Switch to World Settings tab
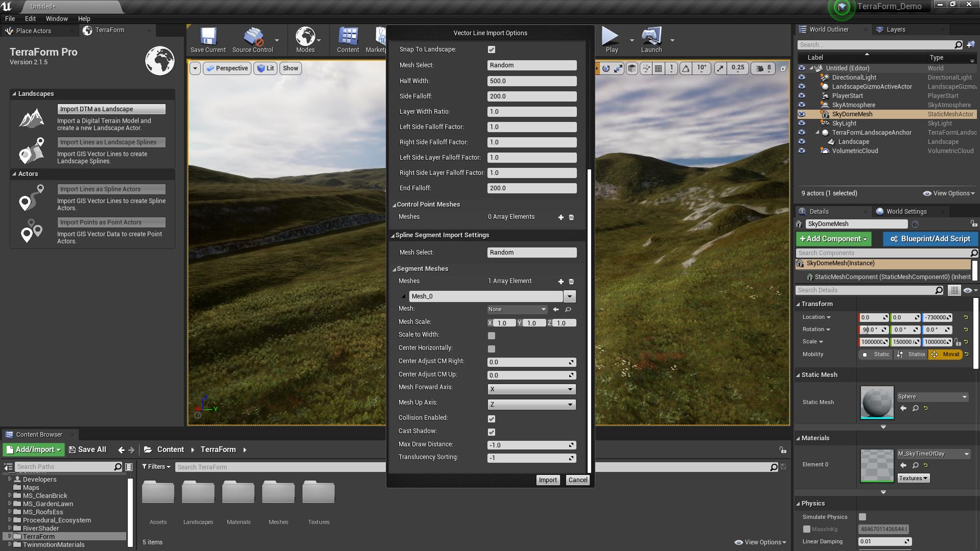 coord(906,212)
